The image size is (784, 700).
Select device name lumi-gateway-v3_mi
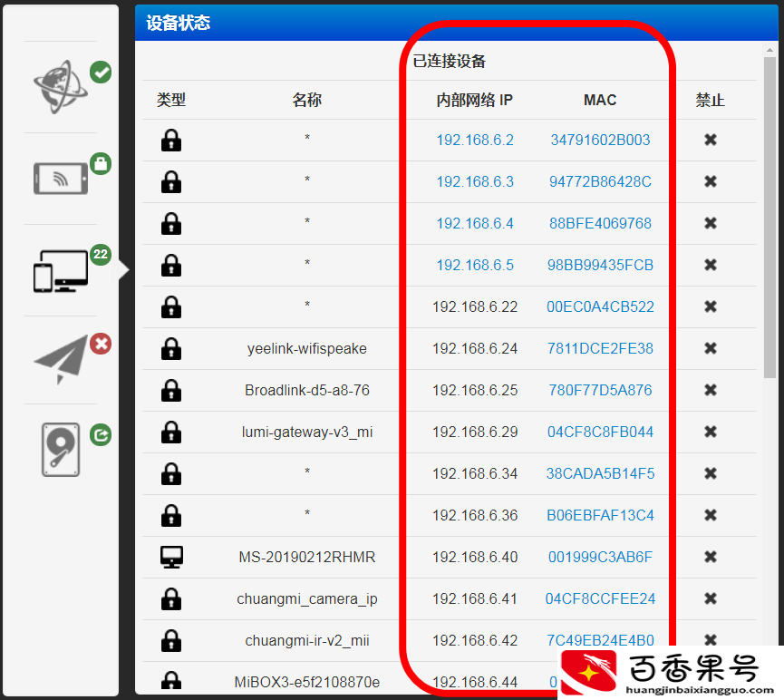(x=307, y=432)
